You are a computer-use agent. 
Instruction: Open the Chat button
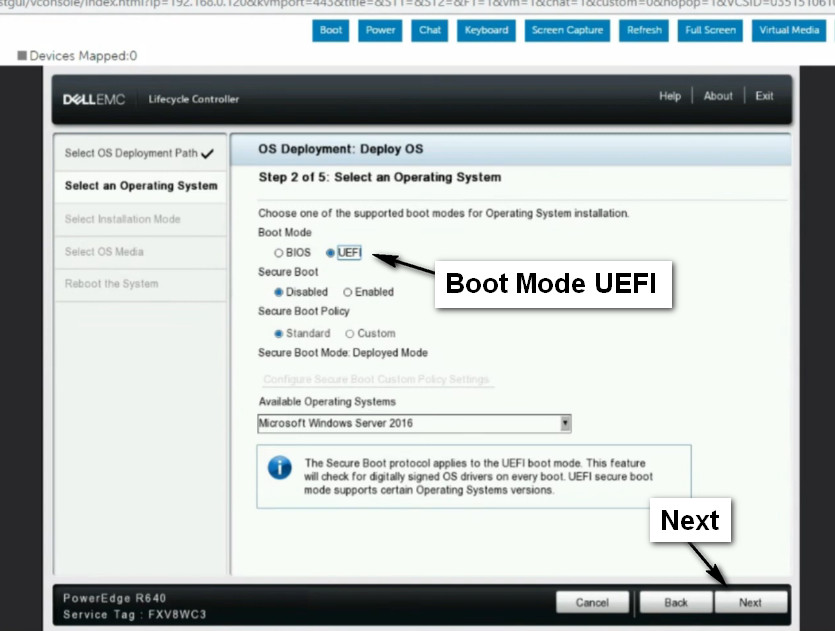430,30
